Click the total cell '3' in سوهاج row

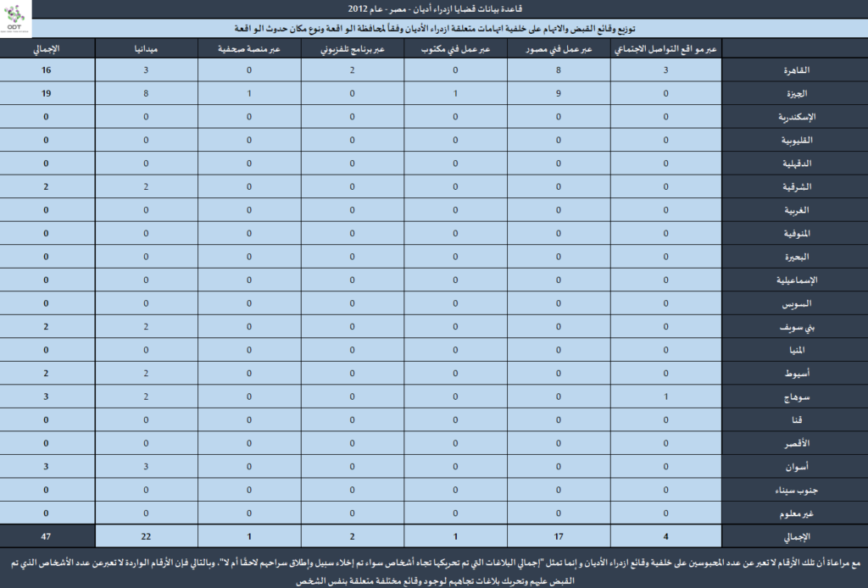[46, 397]
